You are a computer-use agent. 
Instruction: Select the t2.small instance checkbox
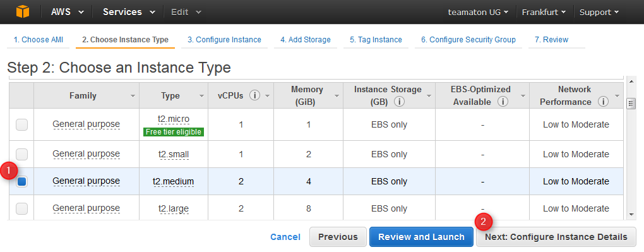pyautogui.click(x=21, y=155)
